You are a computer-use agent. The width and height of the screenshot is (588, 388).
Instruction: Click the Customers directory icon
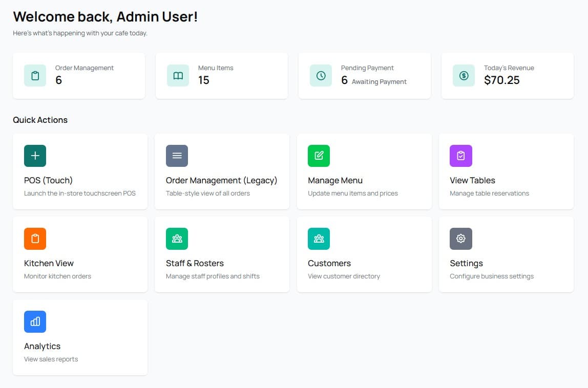point(319,239)
